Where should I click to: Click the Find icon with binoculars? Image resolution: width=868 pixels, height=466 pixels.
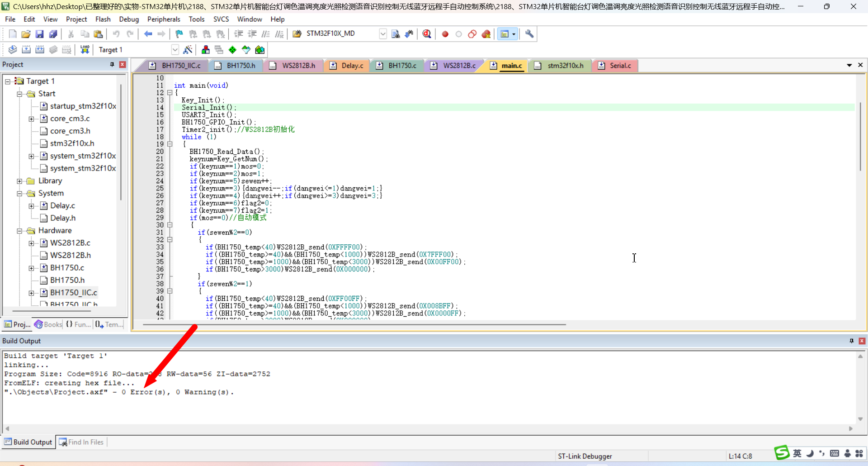coord(396,34)
